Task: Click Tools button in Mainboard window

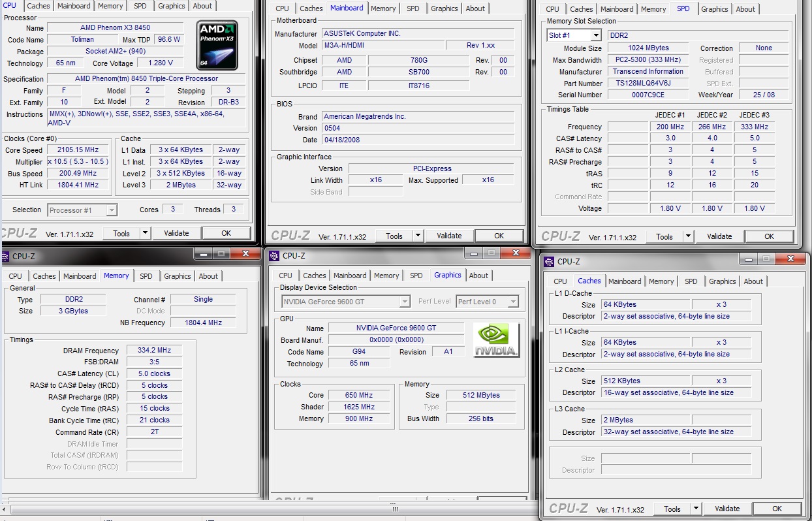Action: (394, 236)
